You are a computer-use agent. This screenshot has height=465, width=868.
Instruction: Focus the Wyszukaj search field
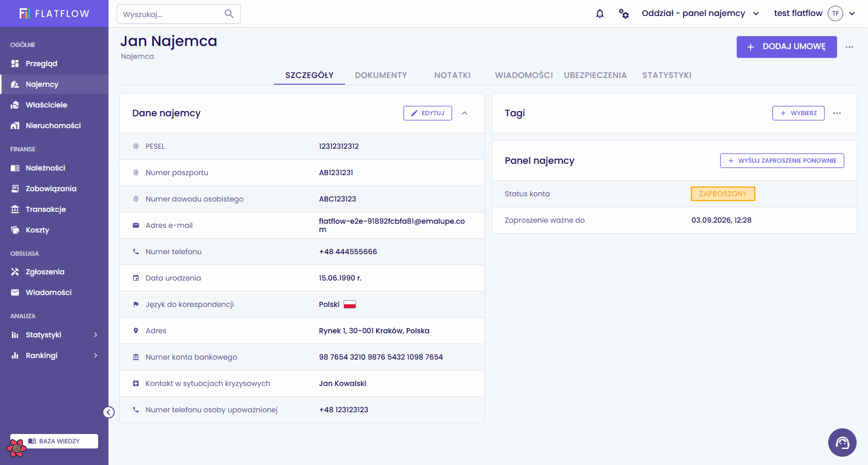tap(171, 14)
